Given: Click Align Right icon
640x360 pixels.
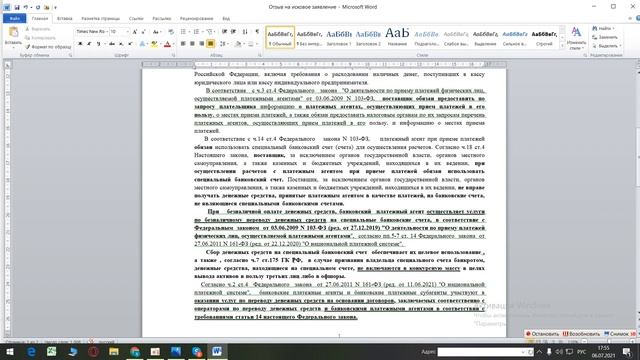Looking at the screenshot, I should [x=201, y=44].
